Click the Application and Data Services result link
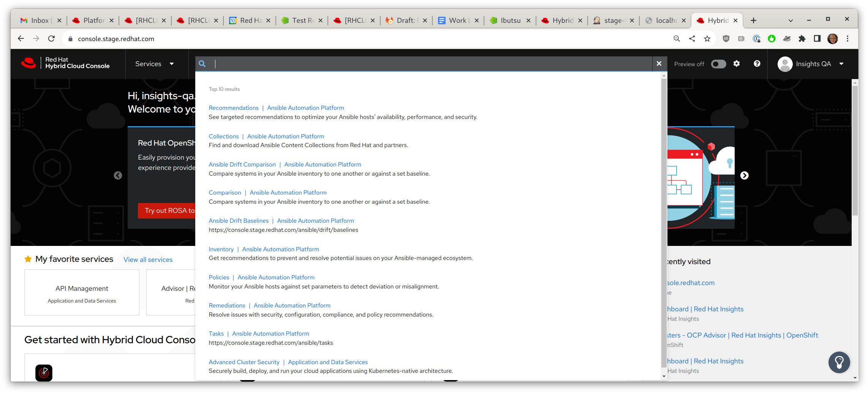Screen dimensions: 868x393 pos(328,362)
